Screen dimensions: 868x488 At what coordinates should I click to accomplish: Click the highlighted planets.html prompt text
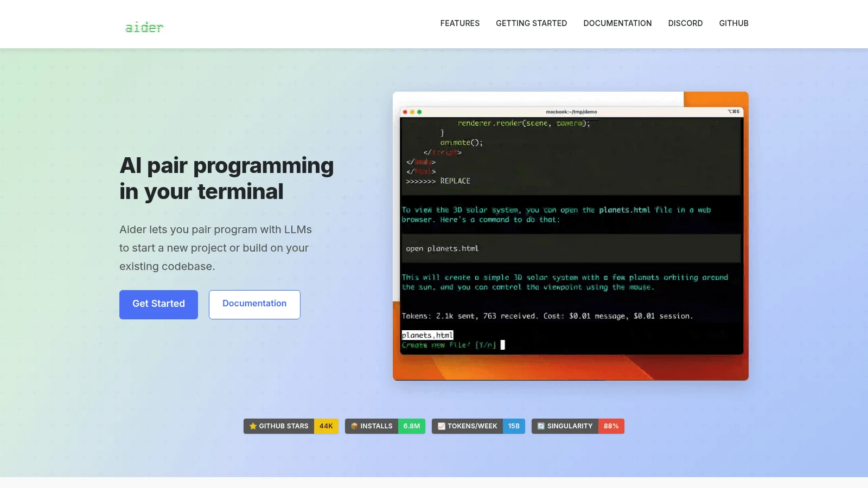[x=427, y=335]
